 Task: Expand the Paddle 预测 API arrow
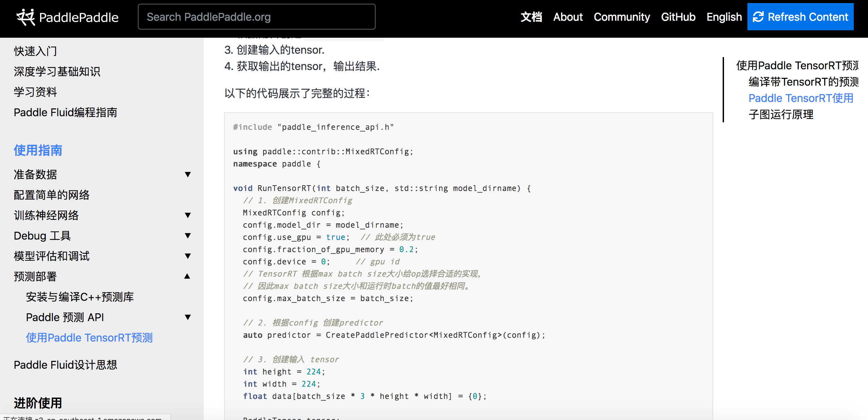(187, 317)
